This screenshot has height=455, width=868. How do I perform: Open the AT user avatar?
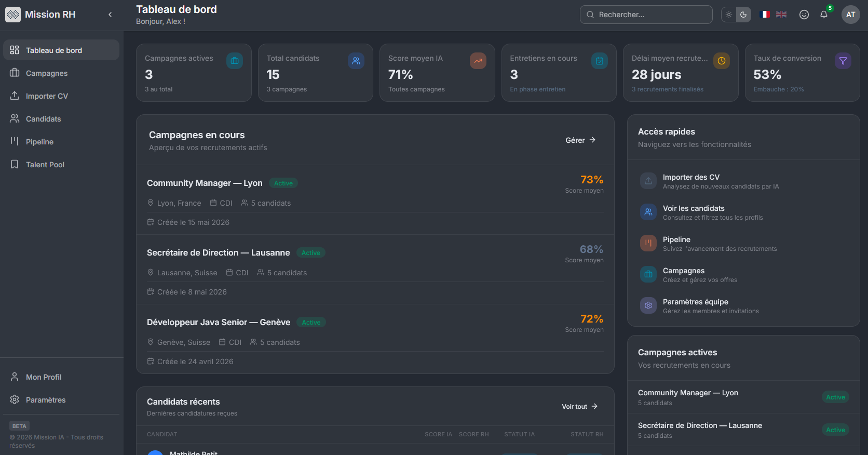click(851, 15)
